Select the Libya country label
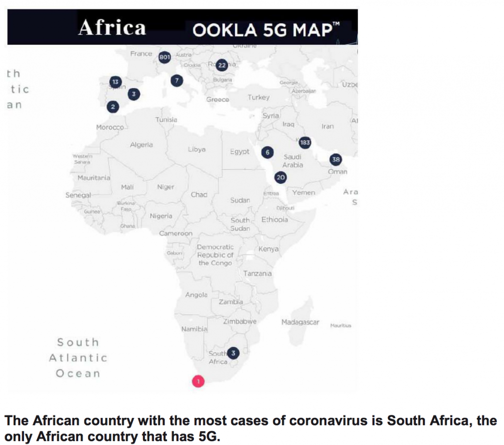Image resolution: width=504 pixels, height=445 pixels. (196, 149)
